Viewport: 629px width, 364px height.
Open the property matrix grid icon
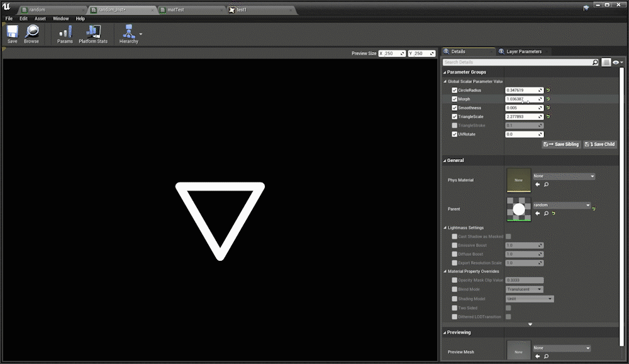pyautogui.click(x=606, y=62)
